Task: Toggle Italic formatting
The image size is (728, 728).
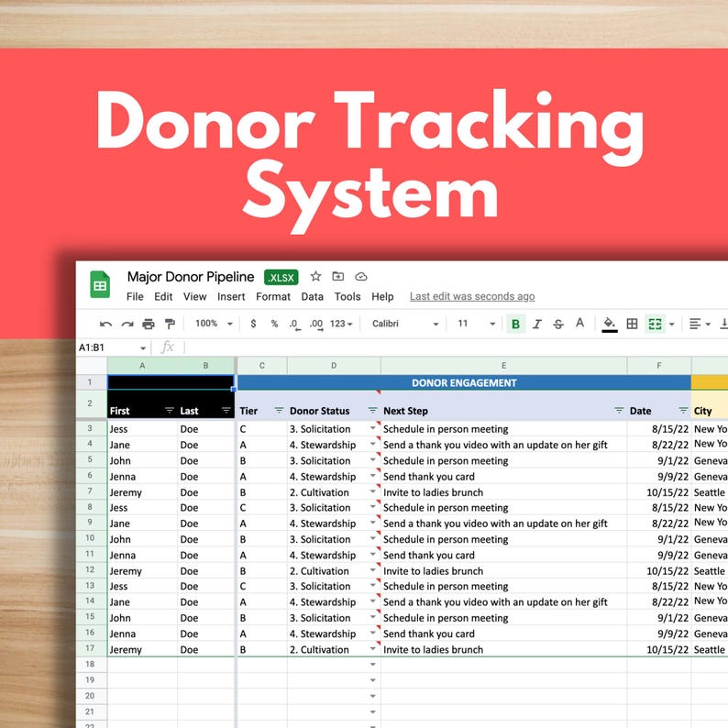Action: coord(537,324)
